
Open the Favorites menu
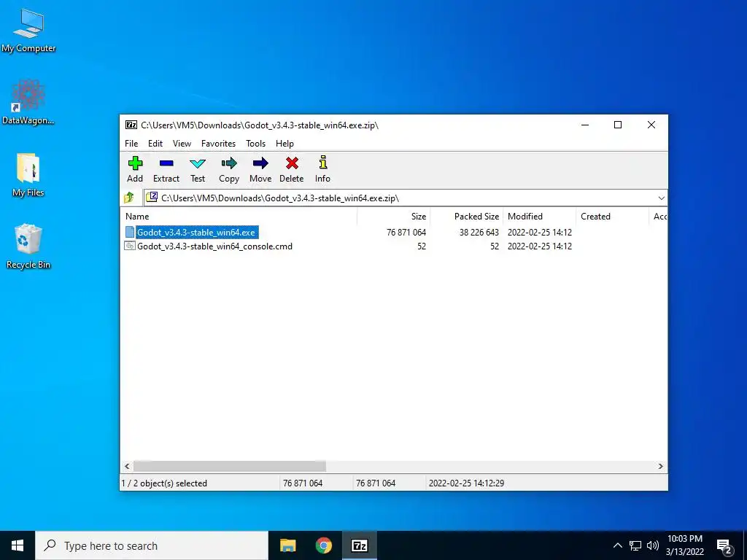(x=218, y=144)
